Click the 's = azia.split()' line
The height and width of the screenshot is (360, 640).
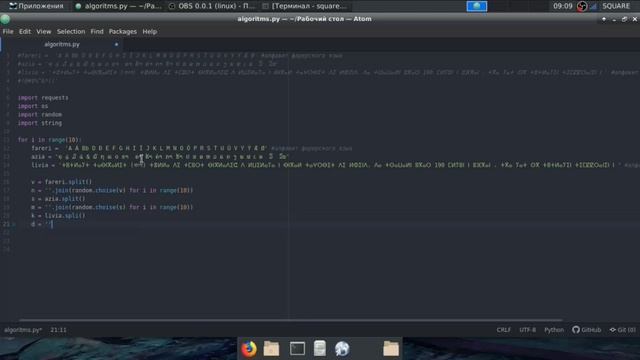pos(58,199)
